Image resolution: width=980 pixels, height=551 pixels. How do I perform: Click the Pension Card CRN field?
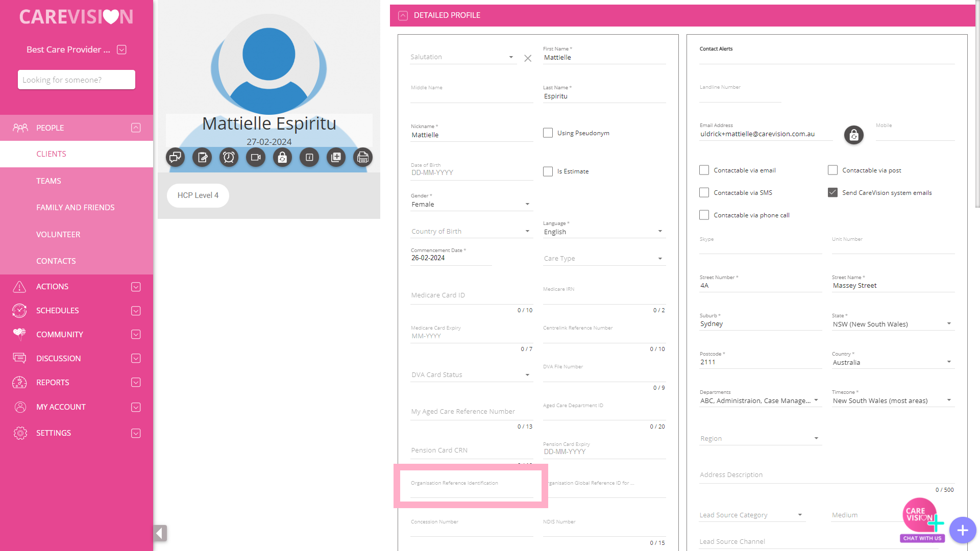[x=472, y=450]
